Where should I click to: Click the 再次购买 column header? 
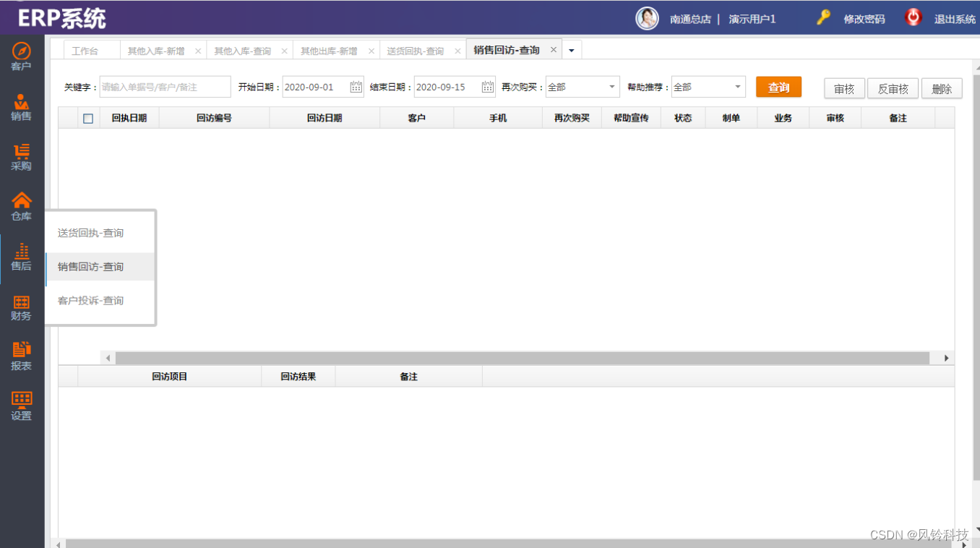coord(572,118)
